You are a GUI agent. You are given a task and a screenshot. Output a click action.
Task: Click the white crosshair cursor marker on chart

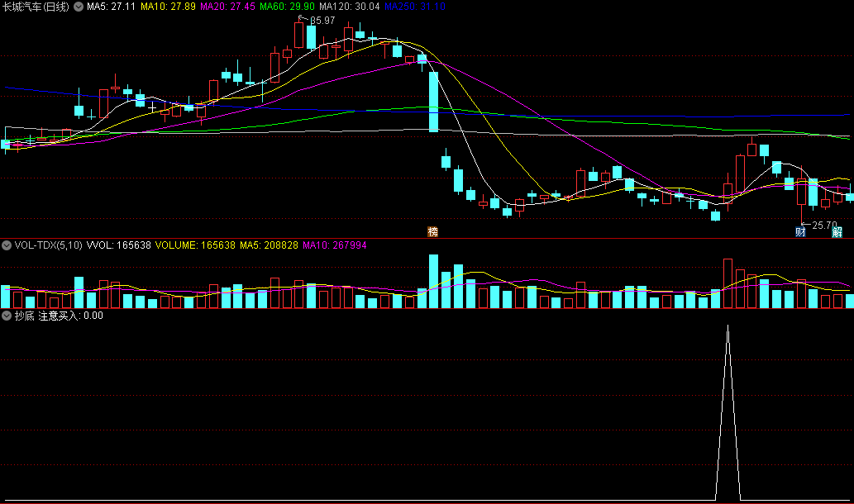tap(152, 107)
